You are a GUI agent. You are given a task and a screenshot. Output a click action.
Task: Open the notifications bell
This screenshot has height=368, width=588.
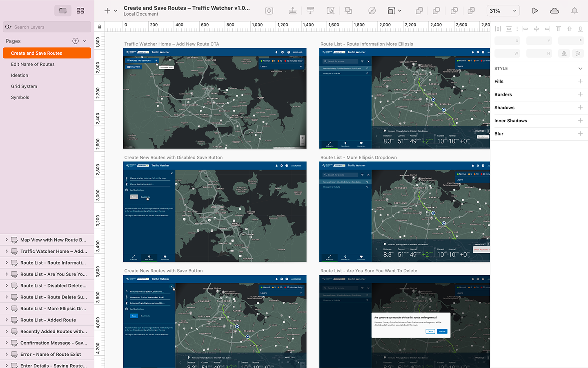tap(575, 11)
